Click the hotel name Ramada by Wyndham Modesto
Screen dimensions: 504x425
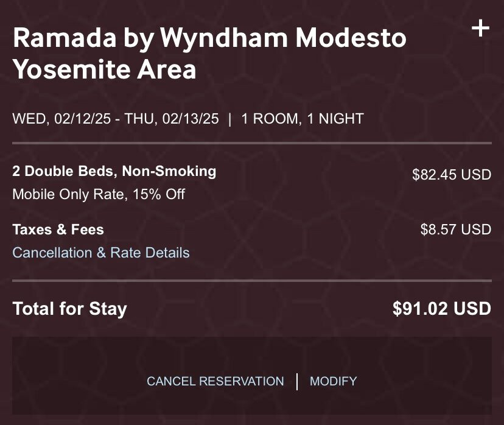(210, 38)
